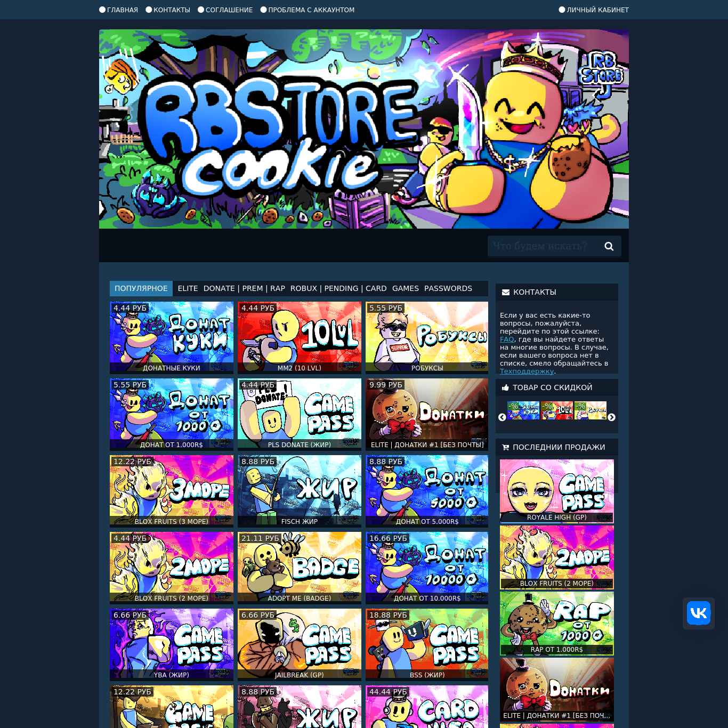This screenshot has width=728, height=728.
Task: Show previous discounted item with left arrow
Action: tap(502, 417)
